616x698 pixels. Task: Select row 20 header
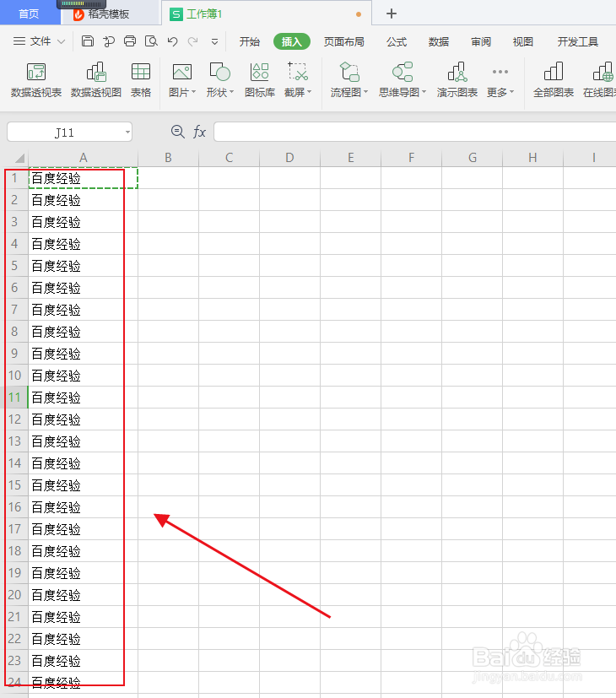click(x=14, y=595)
